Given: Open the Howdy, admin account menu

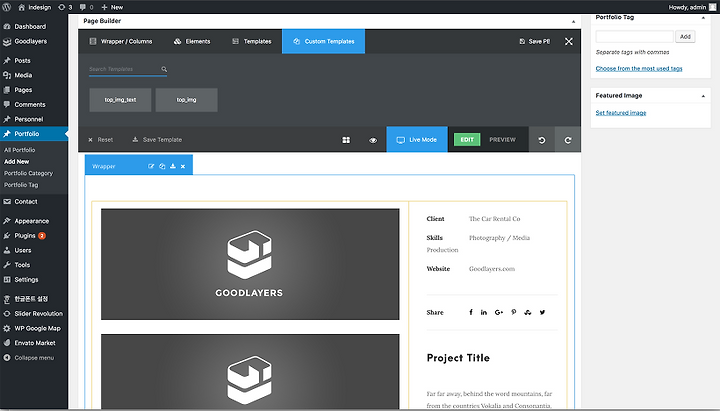Looking at the screenshot, I should pyautogui.click(x=692, y=7).
